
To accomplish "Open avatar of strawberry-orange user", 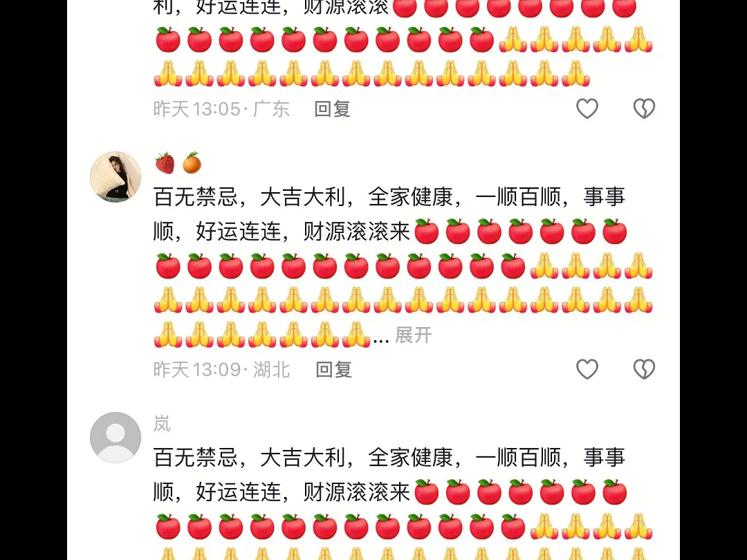I will [x=116, y=177].
